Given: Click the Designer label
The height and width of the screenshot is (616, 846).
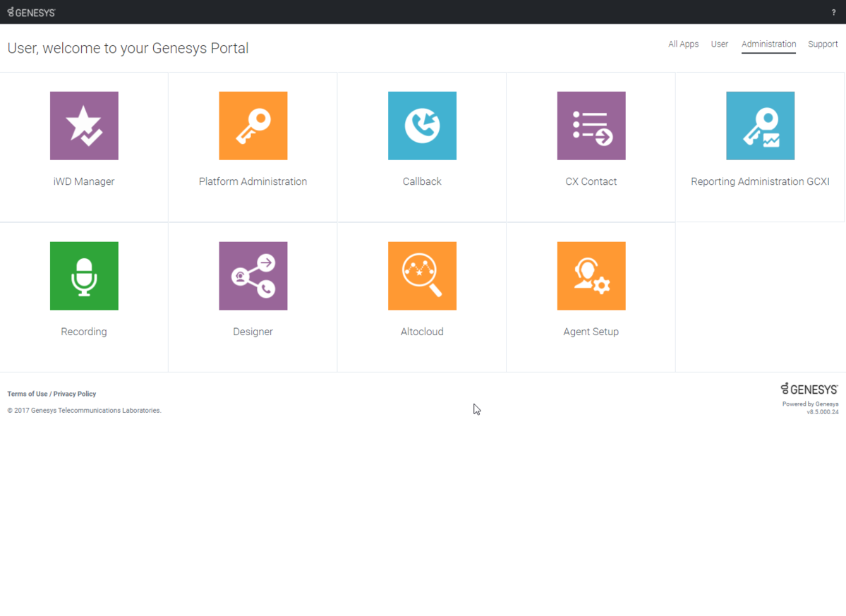Looking at the screenshot, I should [x=253, y=332].
